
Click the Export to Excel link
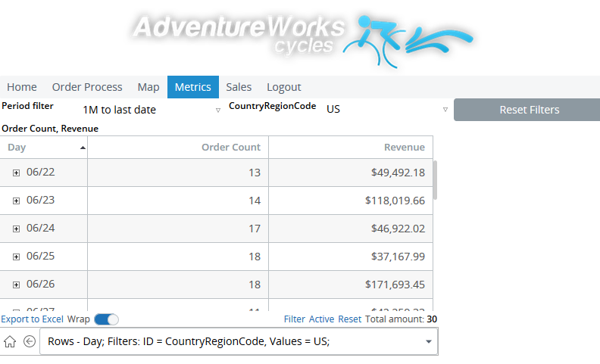(x=32, y=319)
